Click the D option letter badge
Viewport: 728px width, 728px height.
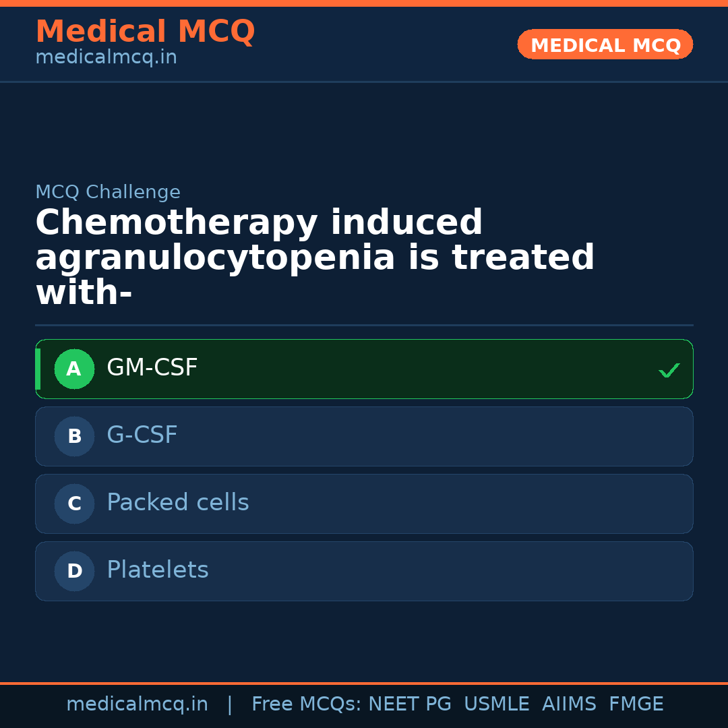pos(74,572)
